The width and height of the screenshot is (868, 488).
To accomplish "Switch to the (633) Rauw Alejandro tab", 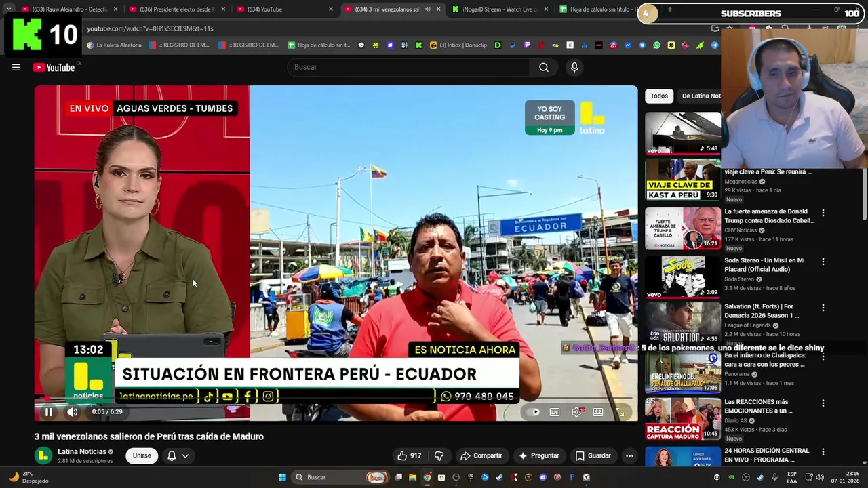I will click(68, 9).
